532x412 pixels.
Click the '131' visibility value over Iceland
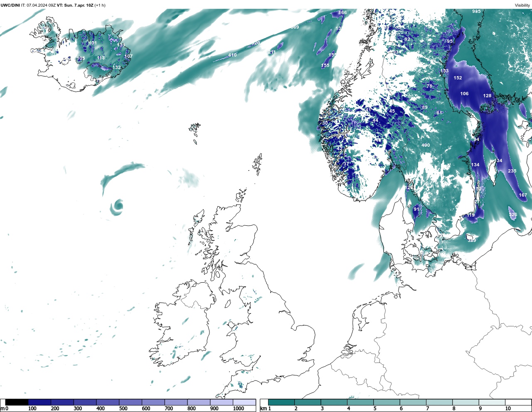(x=121, y=45)
